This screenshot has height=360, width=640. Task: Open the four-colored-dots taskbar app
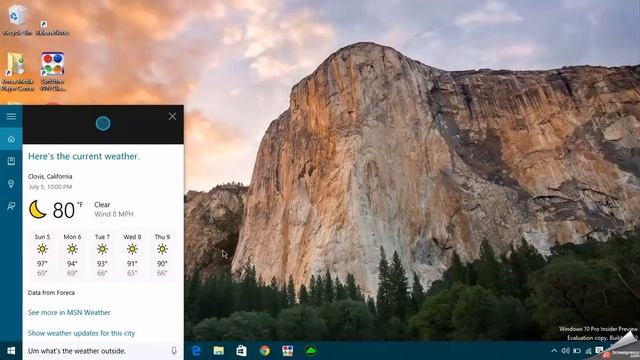[x=287, y=351]
